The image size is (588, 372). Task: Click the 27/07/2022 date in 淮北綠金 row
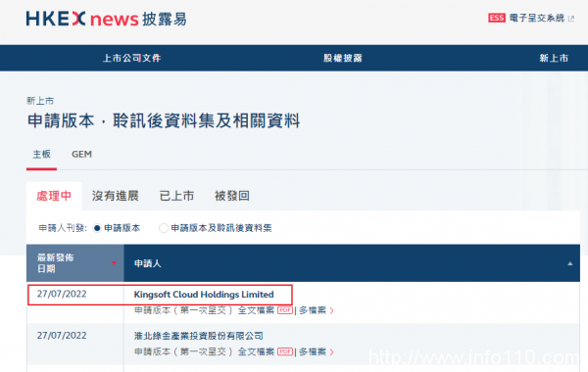(62, 335)
